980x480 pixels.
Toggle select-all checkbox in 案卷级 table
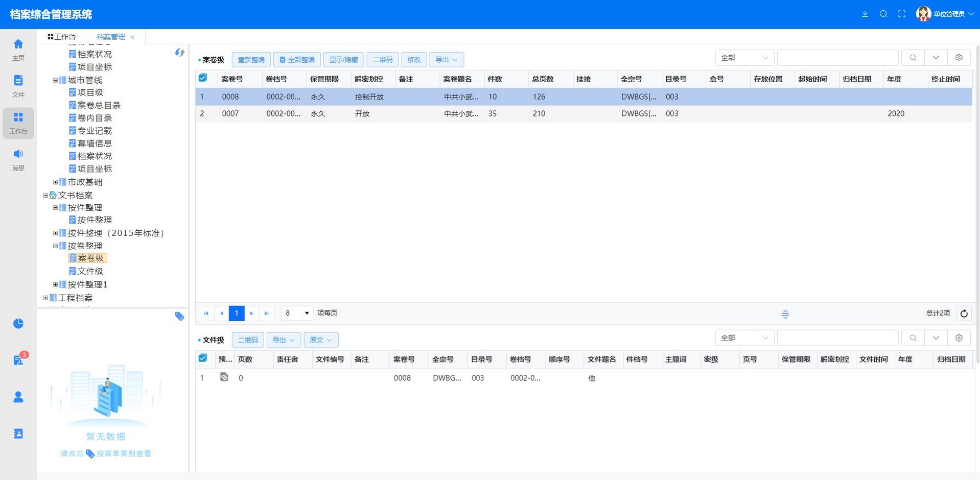203,78
